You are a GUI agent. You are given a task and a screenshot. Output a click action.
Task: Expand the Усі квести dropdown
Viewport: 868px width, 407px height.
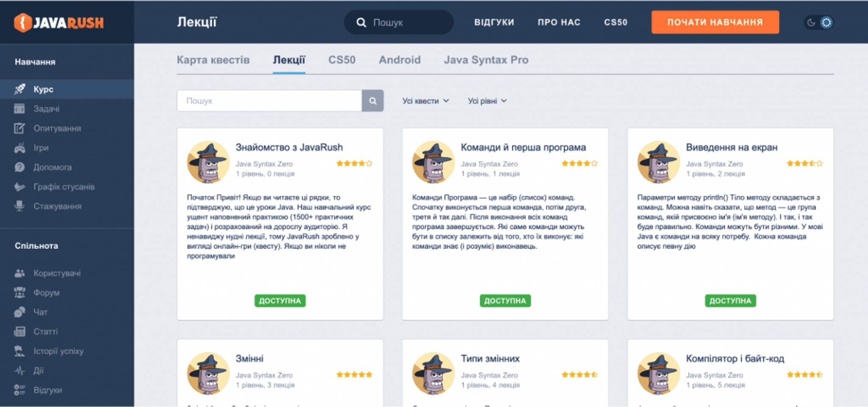point(425,101)
